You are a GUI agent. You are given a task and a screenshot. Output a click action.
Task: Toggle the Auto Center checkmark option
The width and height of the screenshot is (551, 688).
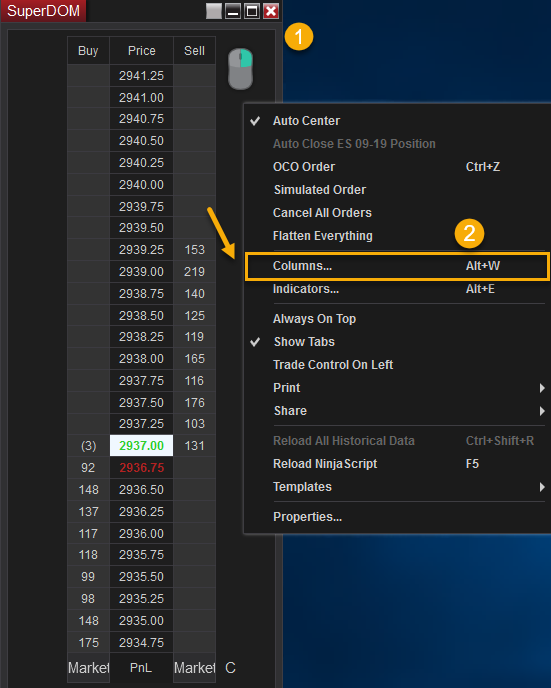coord(306,121)
